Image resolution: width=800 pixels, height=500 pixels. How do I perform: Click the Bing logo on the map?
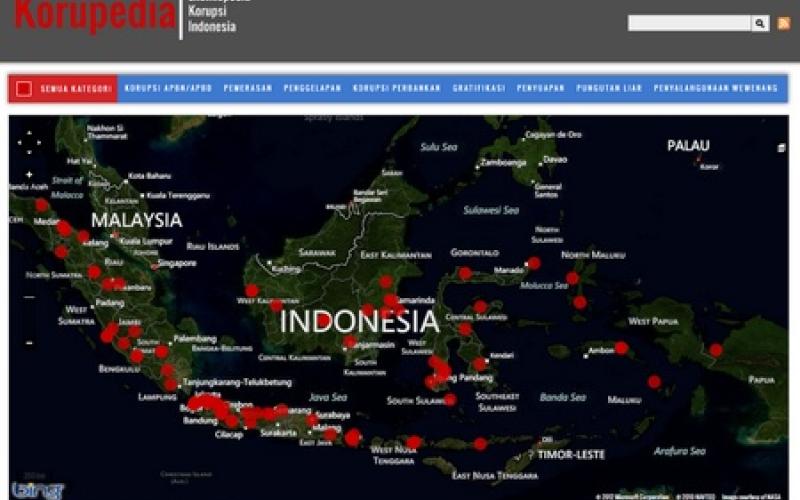click(38, 490)
